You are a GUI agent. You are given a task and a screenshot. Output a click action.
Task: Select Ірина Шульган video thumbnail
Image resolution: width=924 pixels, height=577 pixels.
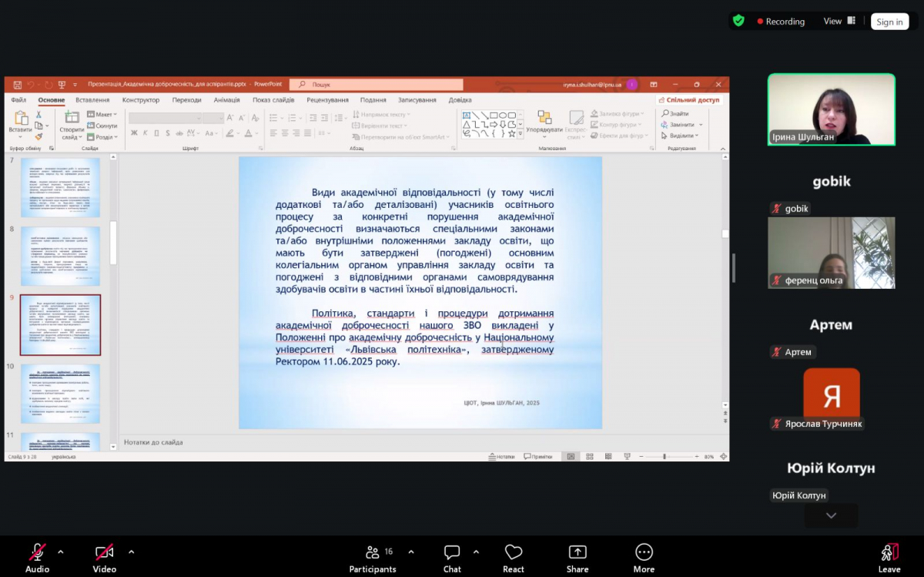pyautogui.click(x=832, y=109)
